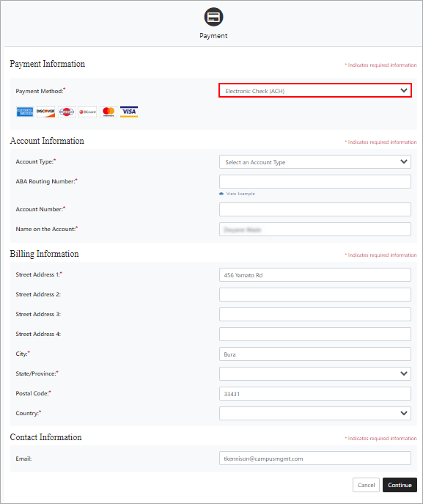Open the Country dropdown
The height and width of the screenshot is (504, 423).
[x=315, y=413]
